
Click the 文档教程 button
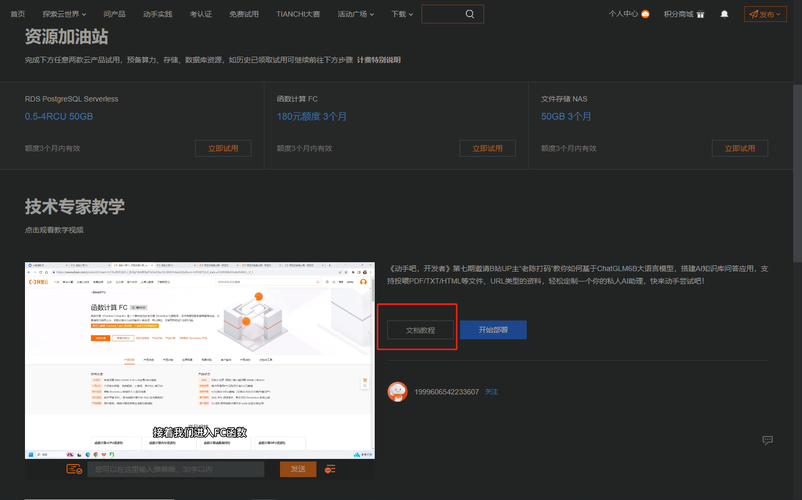point(420,330)
